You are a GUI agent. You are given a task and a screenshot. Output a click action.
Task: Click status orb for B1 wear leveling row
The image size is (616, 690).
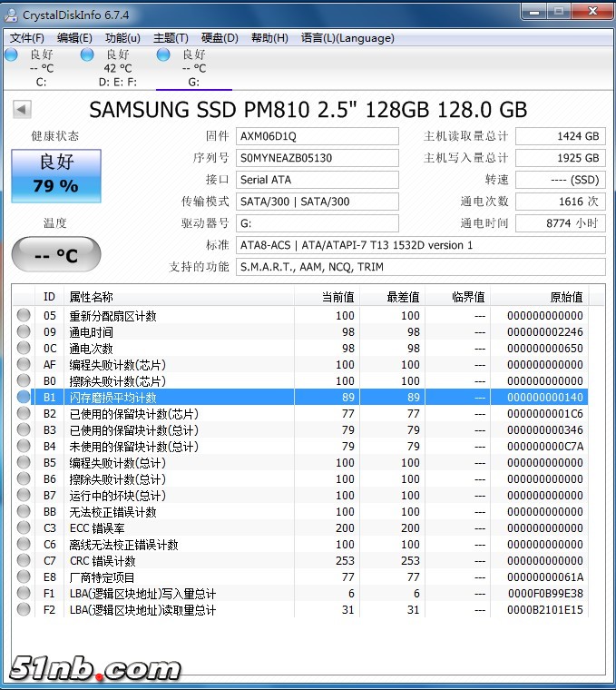click(x=24, y=398)
